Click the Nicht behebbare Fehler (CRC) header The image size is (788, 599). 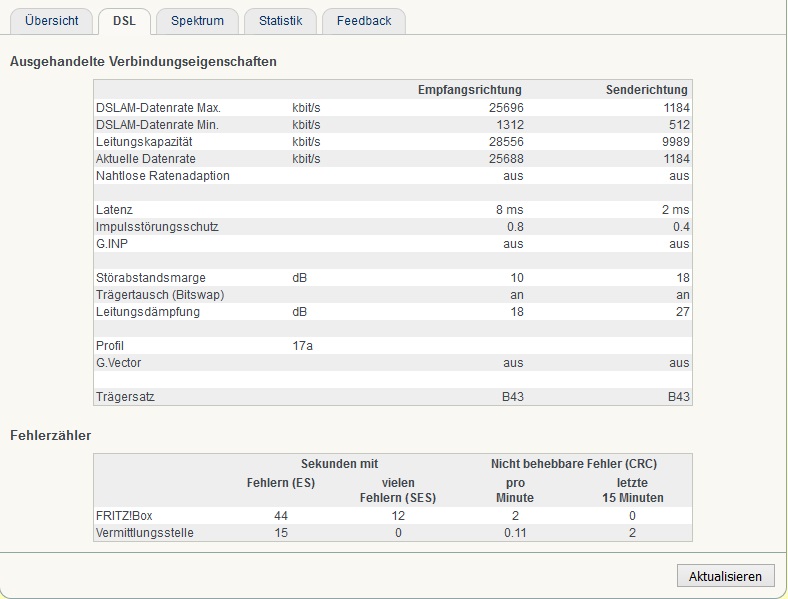573,463
